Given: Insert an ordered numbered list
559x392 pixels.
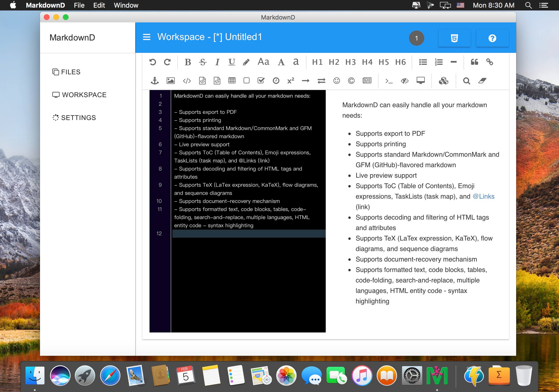Looking at the screenshot, I should 439,62.
